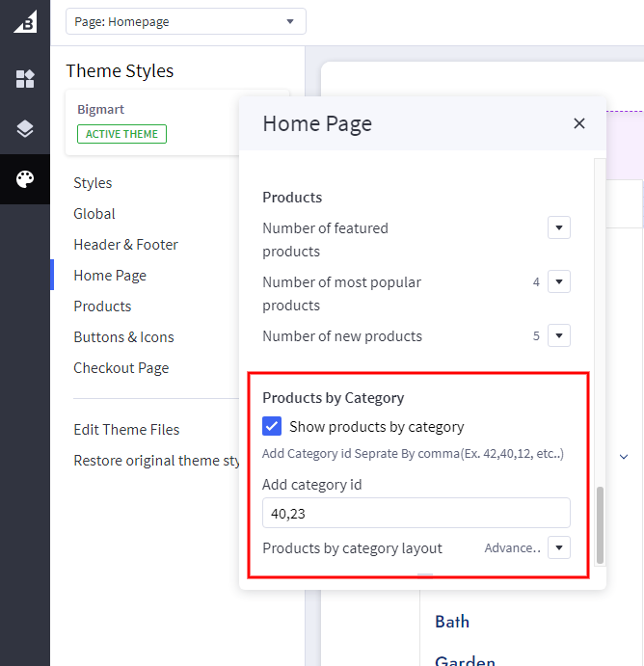Open the layers icon in sidebar
Viewport: 644px width, 666px height.
pos(25,129)
